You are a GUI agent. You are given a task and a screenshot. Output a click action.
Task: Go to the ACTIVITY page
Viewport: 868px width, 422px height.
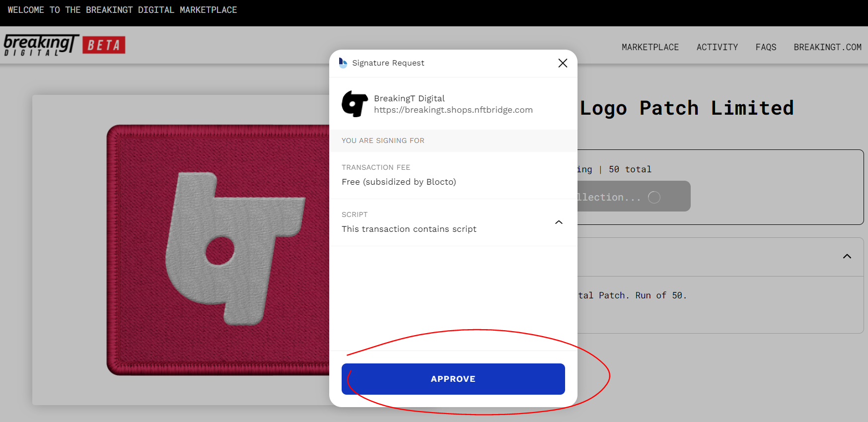coord(717,47)
